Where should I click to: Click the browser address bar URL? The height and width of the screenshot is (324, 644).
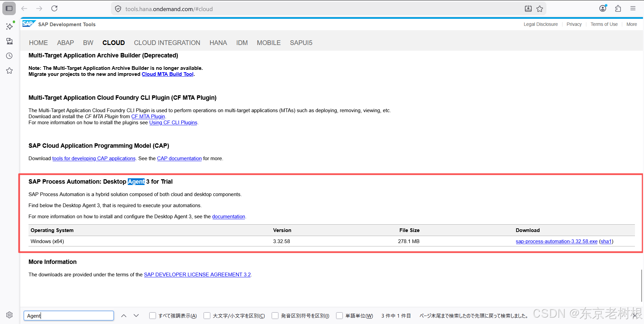click(169, 9)
